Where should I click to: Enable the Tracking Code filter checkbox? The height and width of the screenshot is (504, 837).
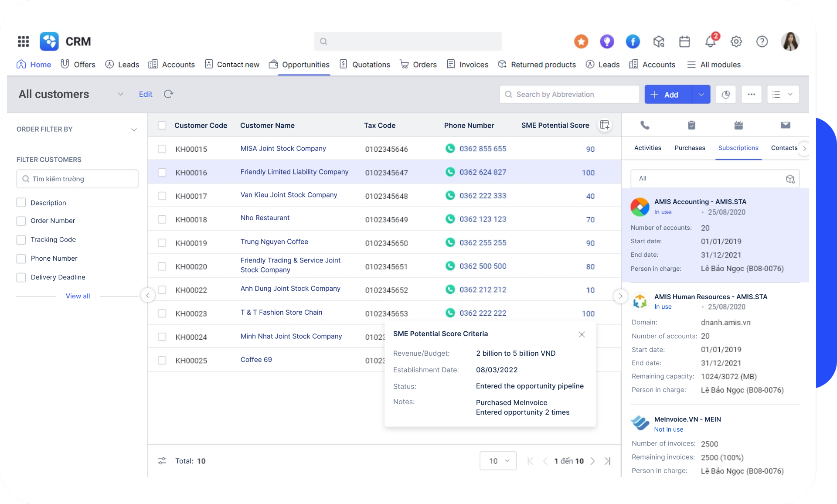21,240
